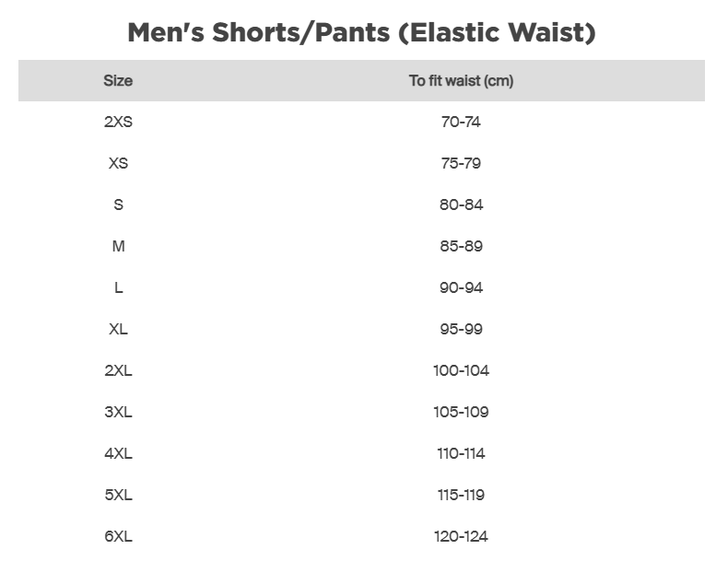
Task: Select the 80-84 waist value
Action: pos(461,205)
